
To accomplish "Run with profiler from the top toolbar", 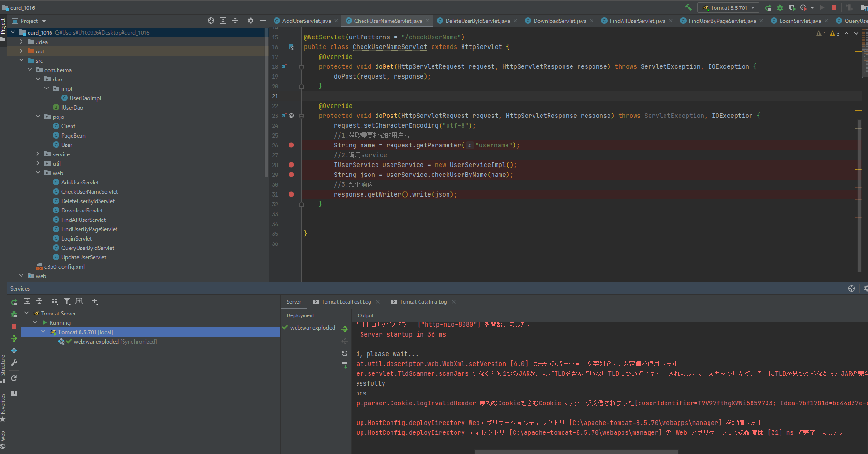I will click(x=803, y=7).
